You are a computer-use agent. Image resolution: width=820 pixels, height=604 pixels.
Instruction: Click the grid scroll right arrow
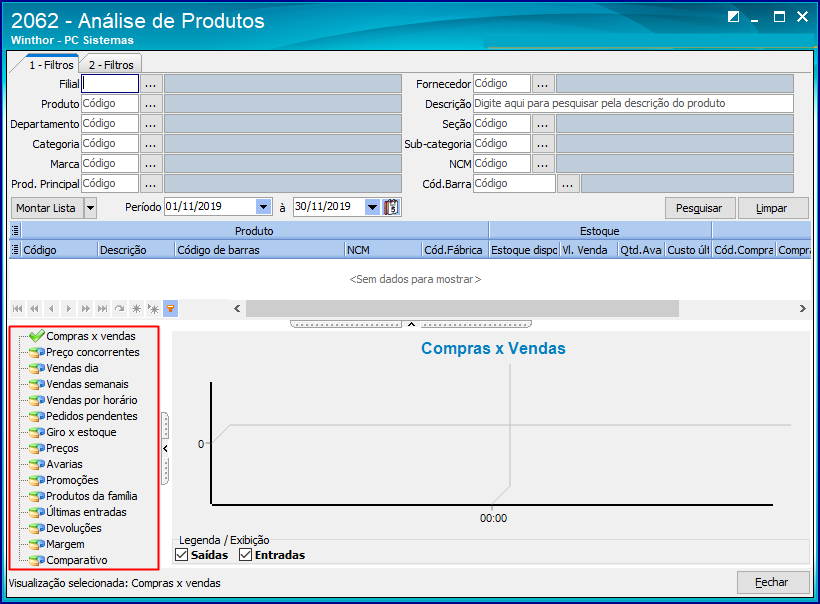click(802, 309)
